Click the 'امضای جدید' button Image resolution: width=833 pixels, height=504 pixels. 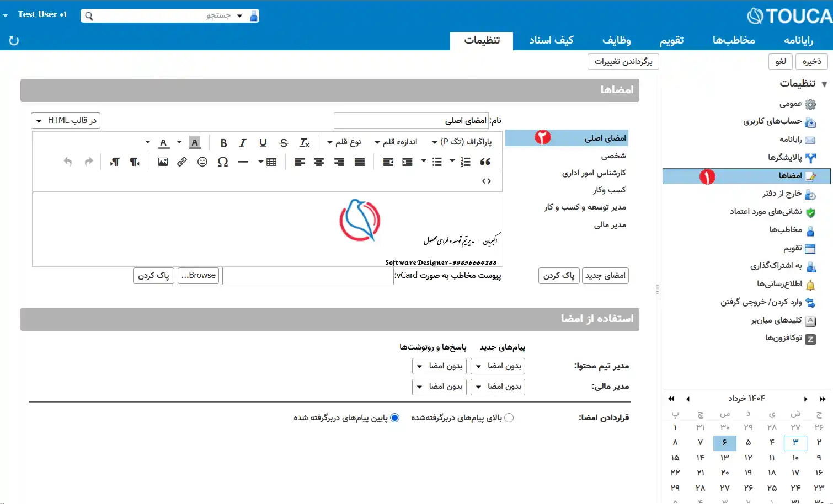coord(605,276)
